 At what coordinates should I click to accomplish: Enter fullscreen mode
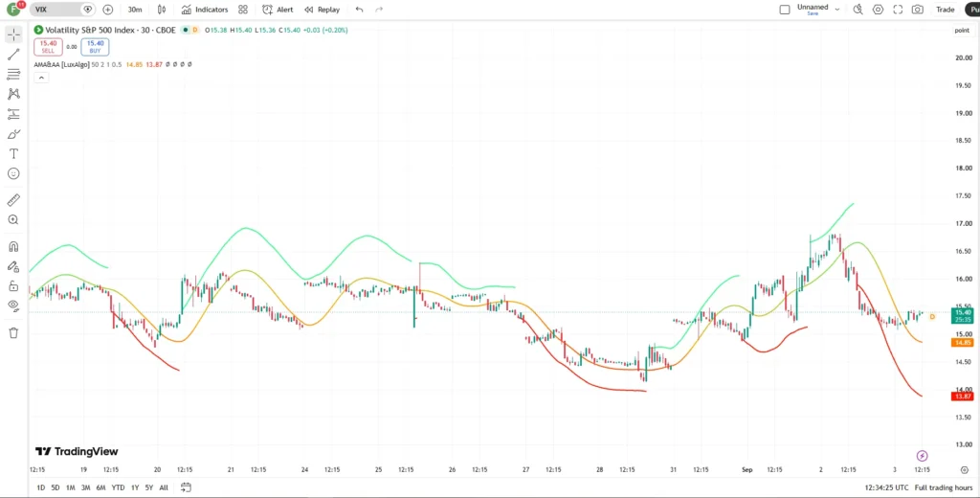[x=898, y=10]
